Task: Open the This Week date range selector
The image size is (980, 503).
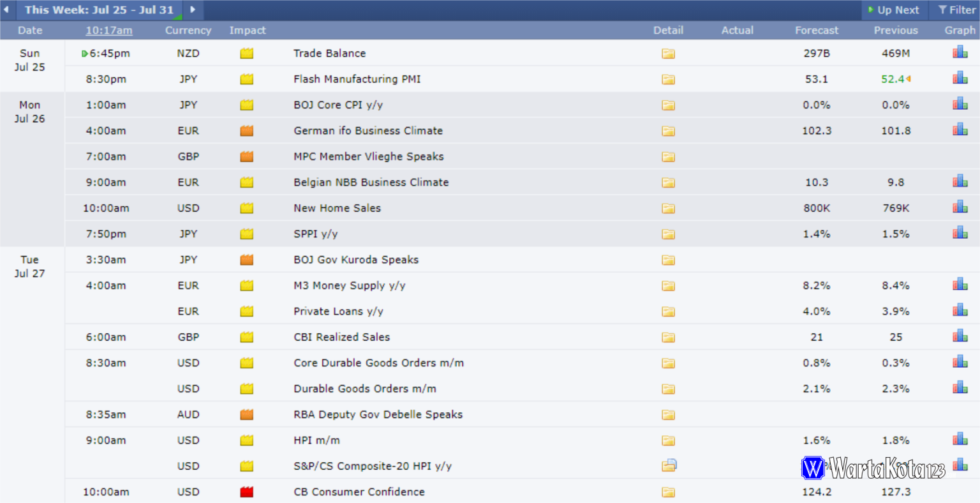Action: [x=99, y=10]
